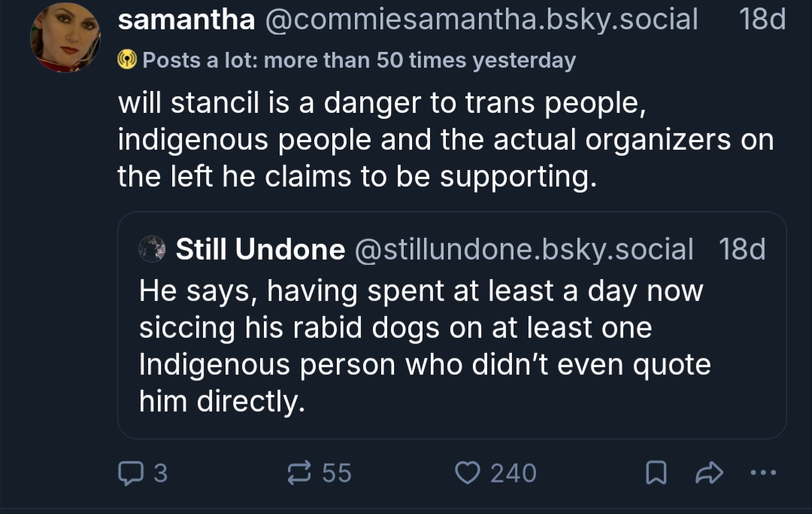Bookmark this post
Screen dimensions: 812x514
click(x=656, y=473)
